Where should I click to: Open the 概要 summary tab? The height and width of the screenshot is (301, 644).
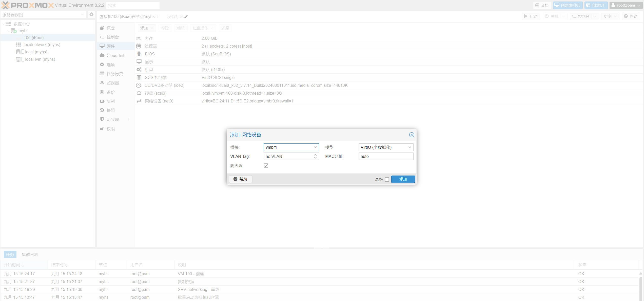pos(116,28)
